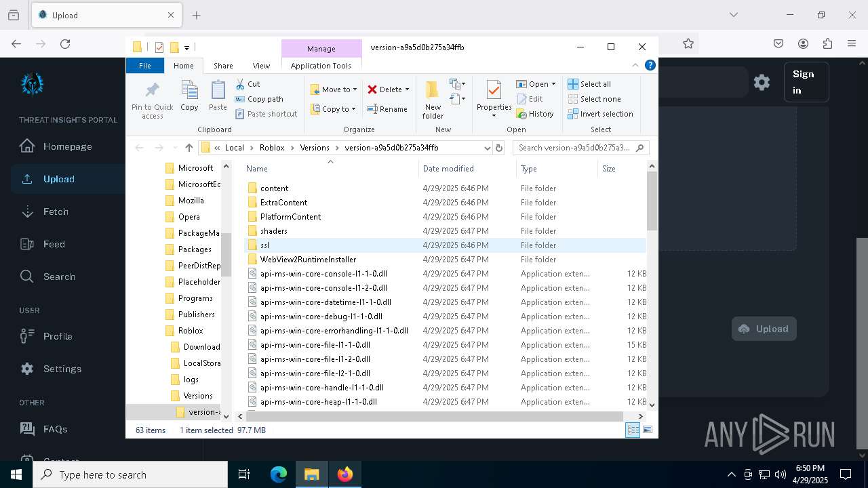Click Copy path command
Image resolution: width=868 pixels, height=488 pixels.
[259, 99]
